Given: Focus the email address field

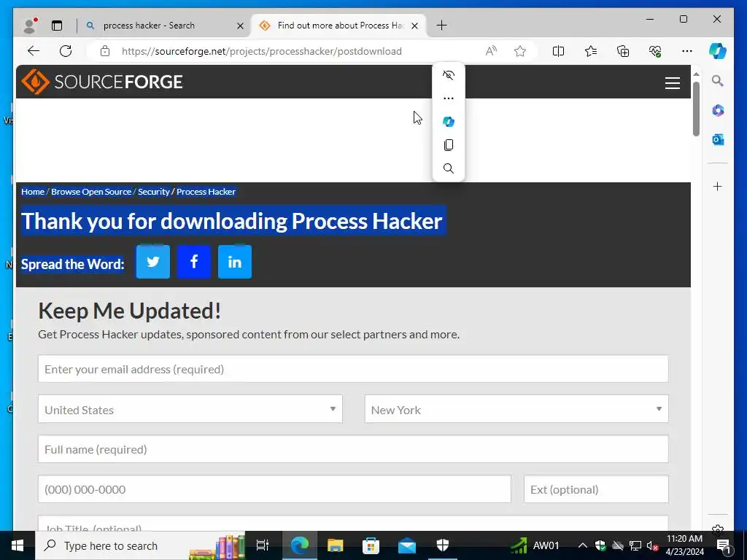Looking at the screenshot, I should 353,369.
